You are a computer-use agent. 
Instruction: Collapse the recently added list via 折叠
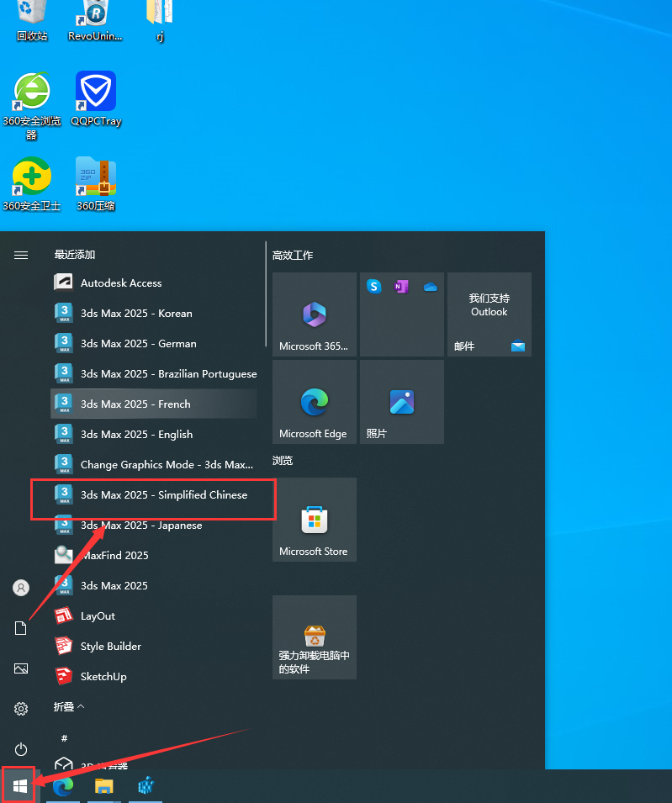[x=69, y=706]
